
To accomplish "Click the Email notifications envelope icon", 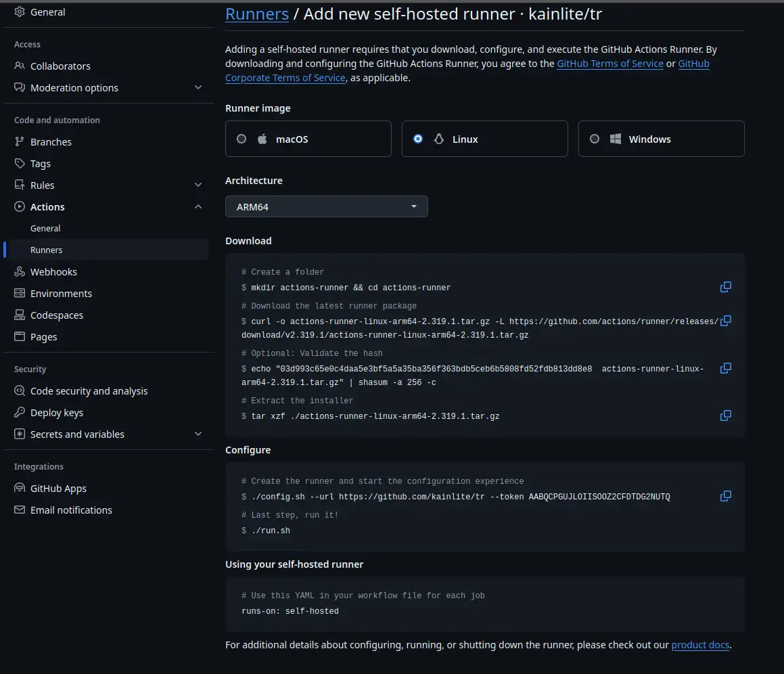I will pyautogui.click(x=20, y=510).
